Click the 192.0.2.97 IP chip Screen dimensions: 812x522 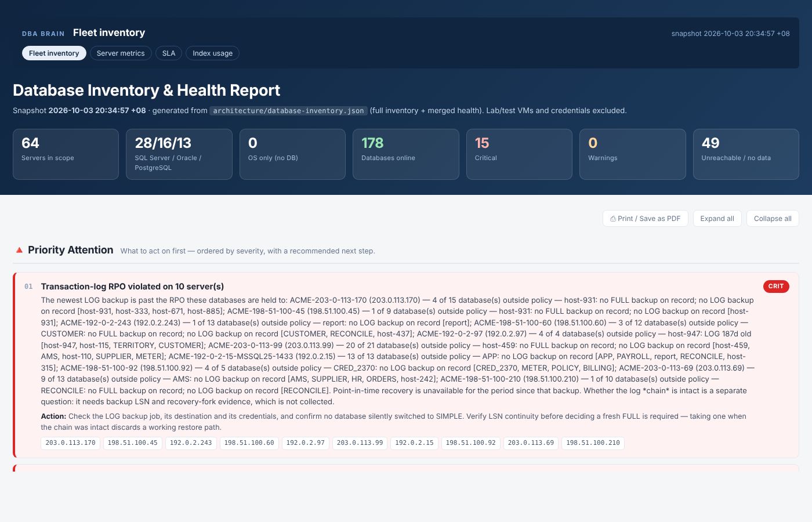pyautogui.click(x=306, y=443)
